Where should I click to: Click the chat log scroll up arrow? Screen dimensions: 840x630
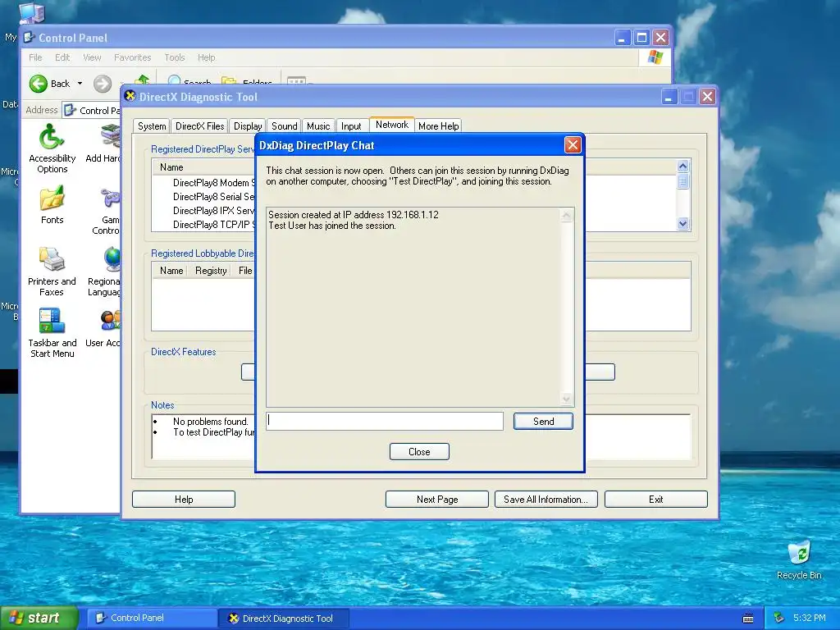point(566,216)
